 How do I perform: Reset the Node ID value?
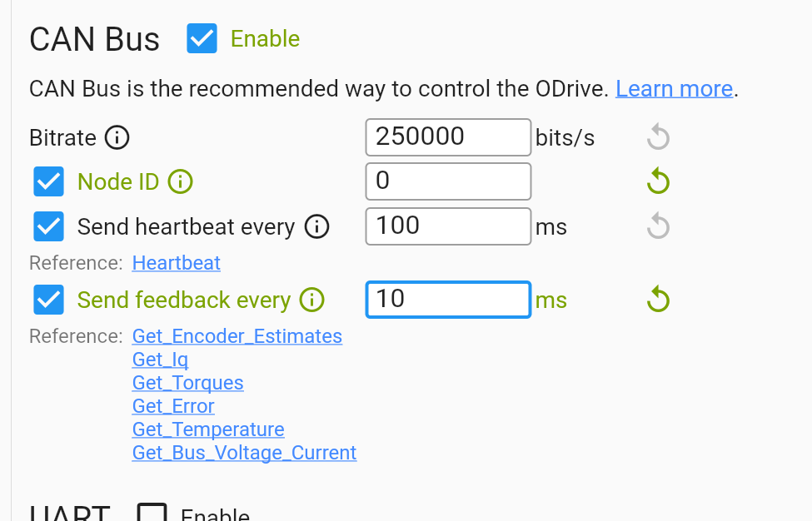[x=658, y=181]
